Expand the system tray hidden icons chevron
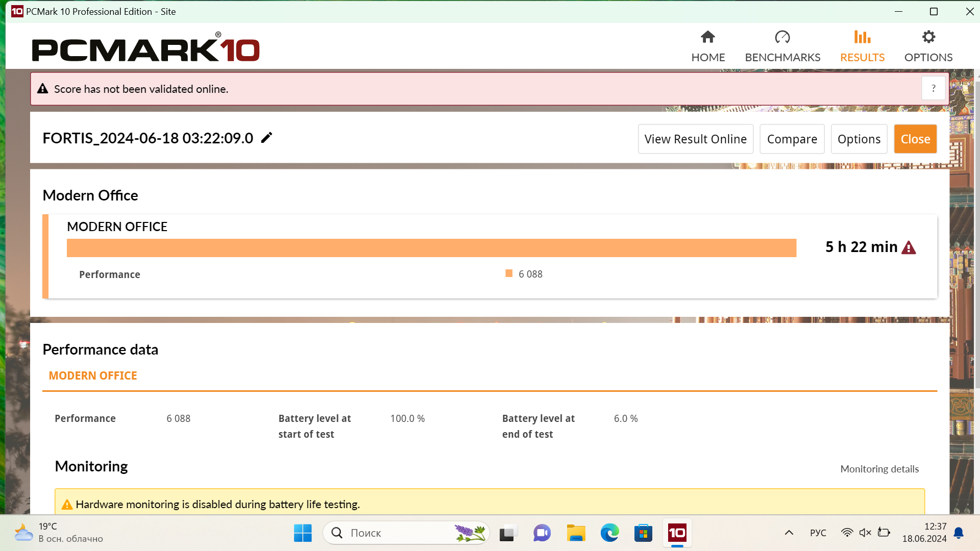The height and width of the screenshot is (551, 980). click(789, 533)
